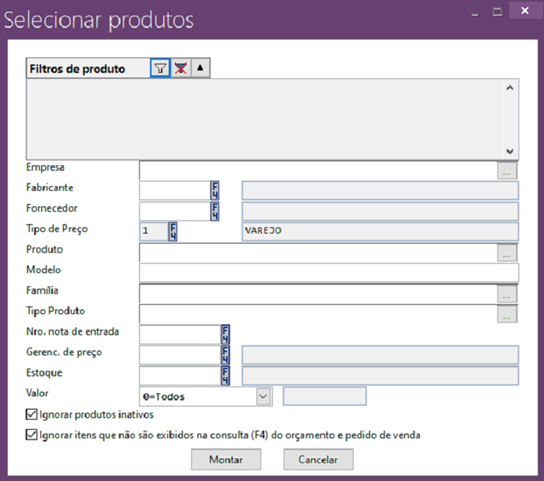Open Produto ellipsis selection button
Image resolution: width=544 pixels, height=481 pixels.
coord(507,253)
